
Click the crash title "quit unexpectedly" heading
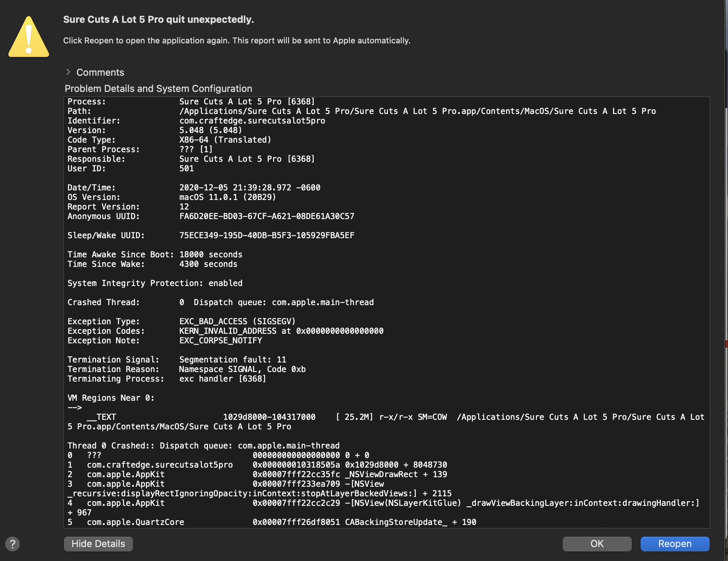point(158,19)
